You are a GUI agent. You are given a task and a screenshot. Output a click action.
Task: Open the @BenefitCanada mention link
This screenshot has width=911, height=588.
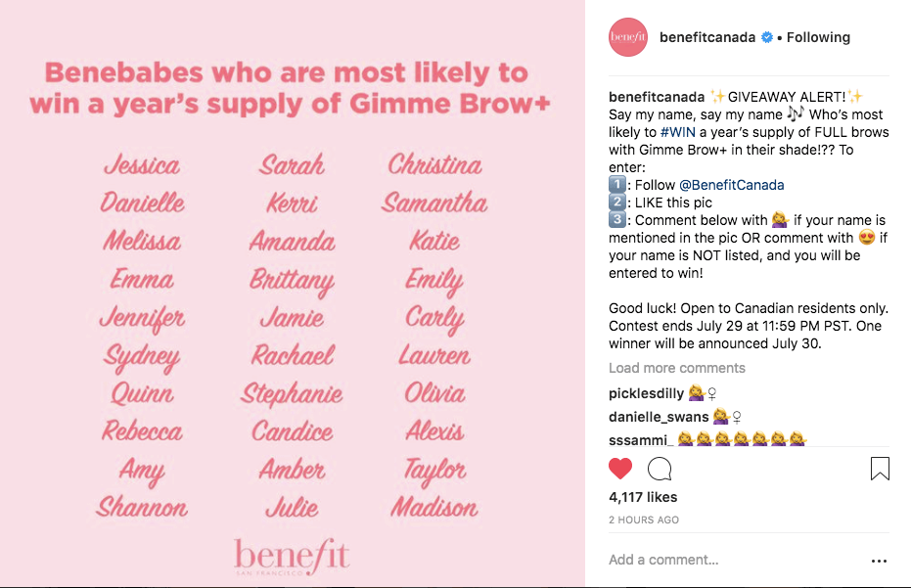731,185
